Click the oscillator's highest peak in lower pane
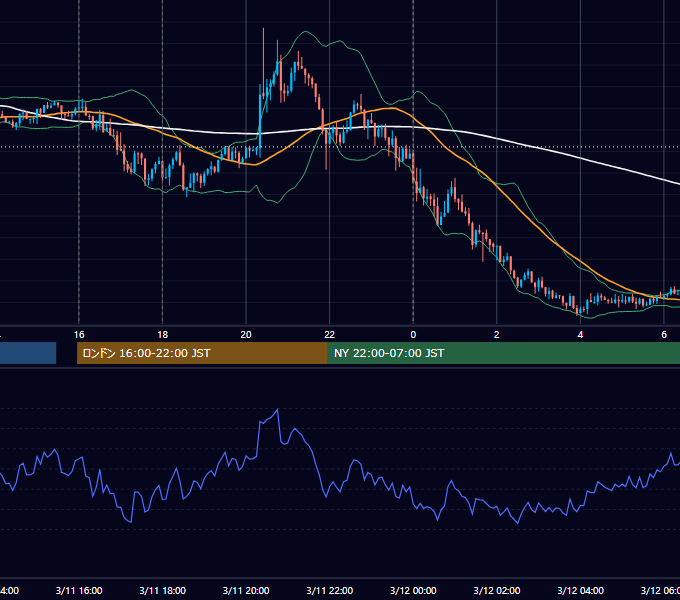Screen dimensions: 680x600 click(278, 409)
